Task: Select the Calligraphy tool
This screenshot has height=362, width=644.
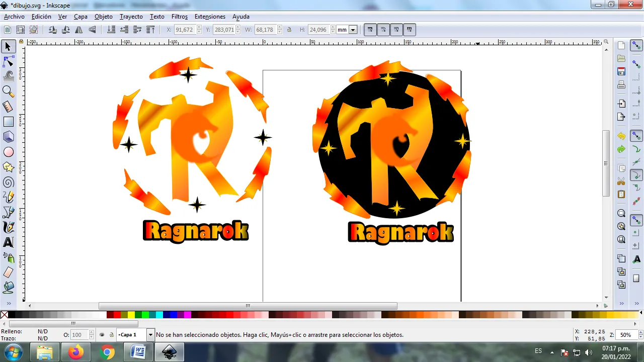Action: tap(8, 227)
